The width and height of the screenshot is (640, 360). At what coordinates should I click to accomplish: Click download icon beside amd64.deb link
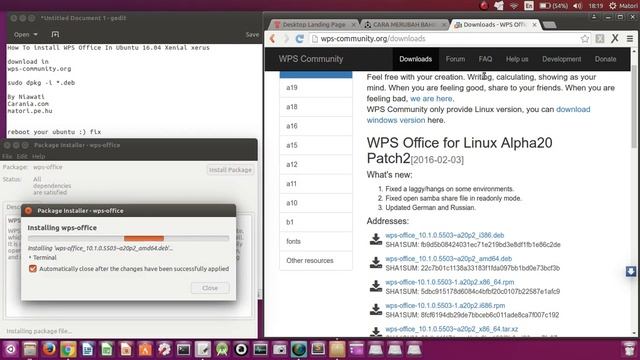[x=376, y=262]
